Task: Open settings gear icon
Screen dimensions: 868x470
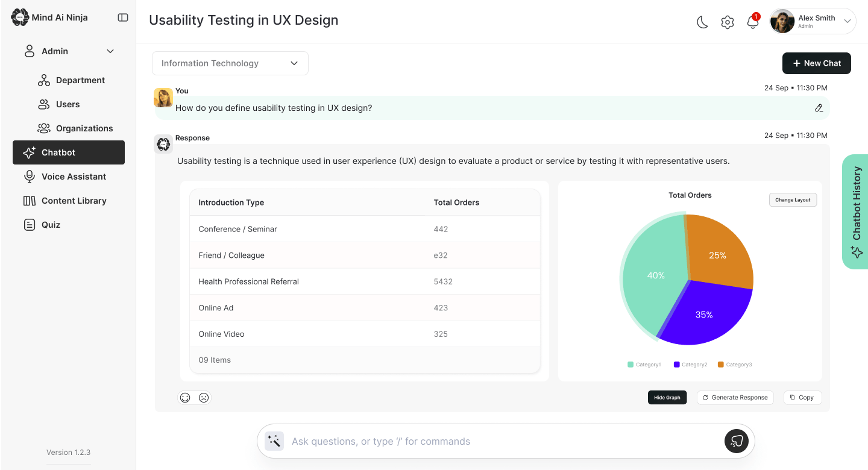Action: tap(728, 22)
